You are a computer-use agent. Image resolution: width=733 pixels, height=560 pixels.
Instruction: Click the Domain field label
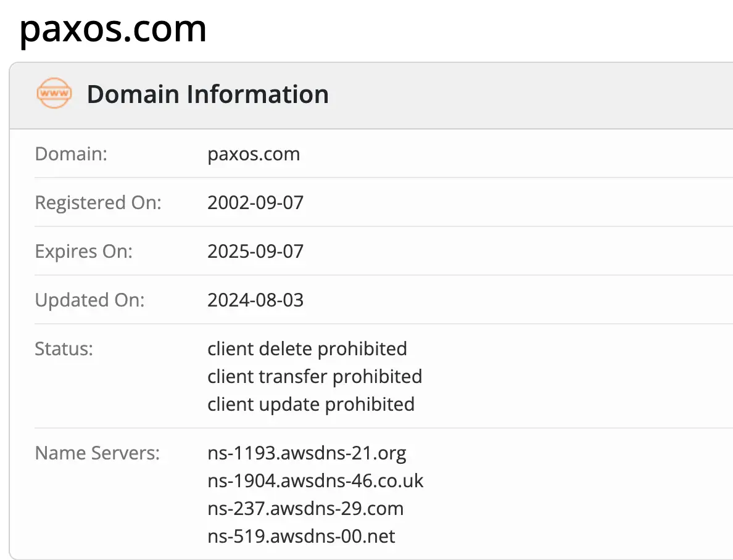(x=71, y=154)
